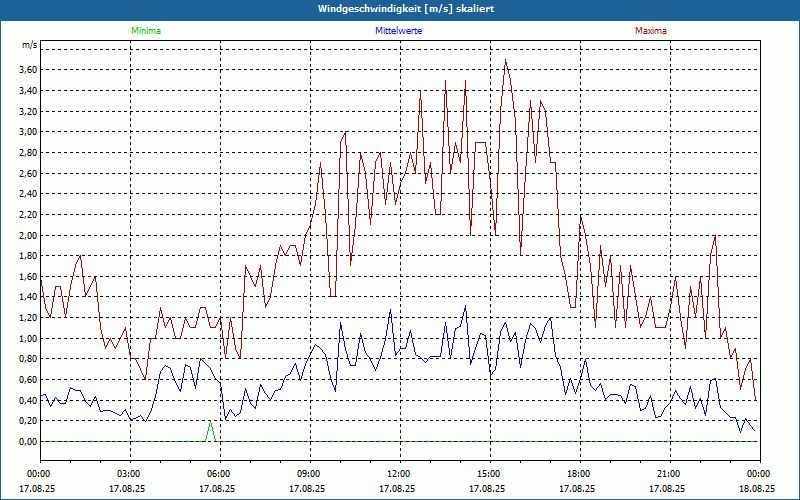Click the y-axis value '2,80'
The width and height of the screenshot is (800, 500).
pyautogui.click(x=28, y=153)
